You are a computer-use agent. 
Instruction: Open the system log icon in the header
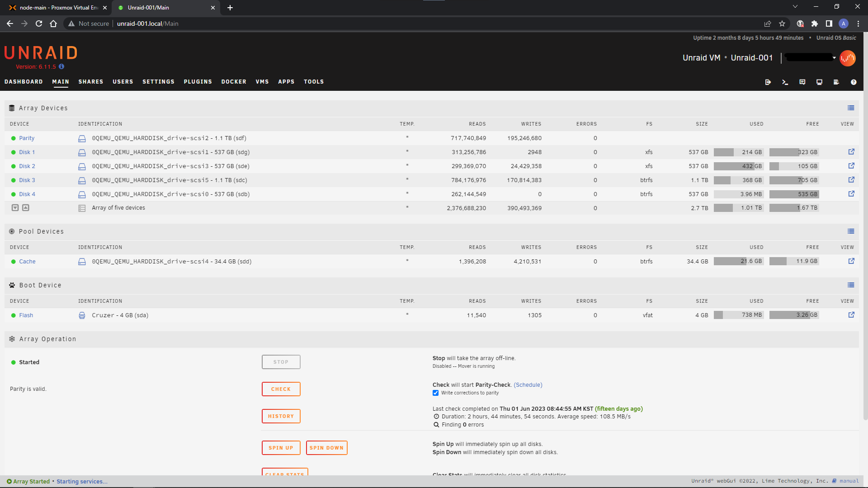pyautogui.click(x=836, y=82)
